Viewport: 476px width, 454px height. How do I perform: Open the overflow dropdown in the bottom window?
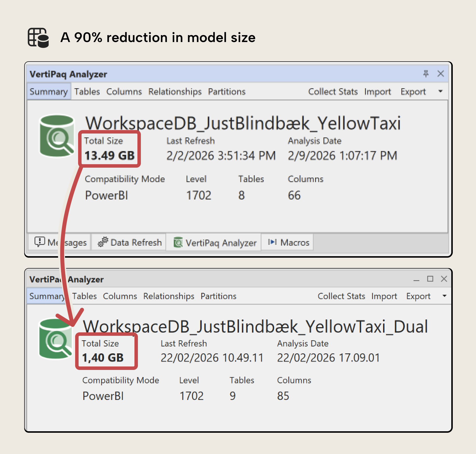pos(444,296)
